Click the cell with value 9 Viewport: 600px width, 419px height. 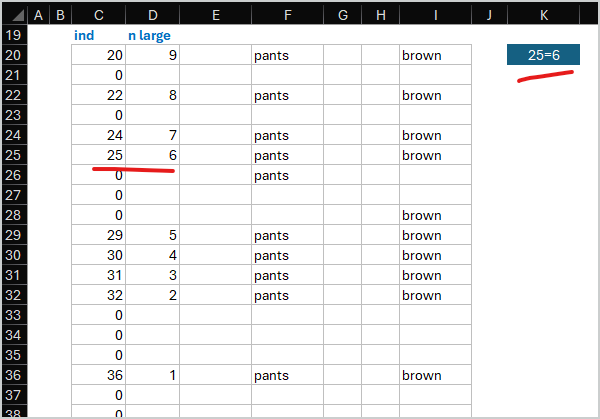[153, 55]
